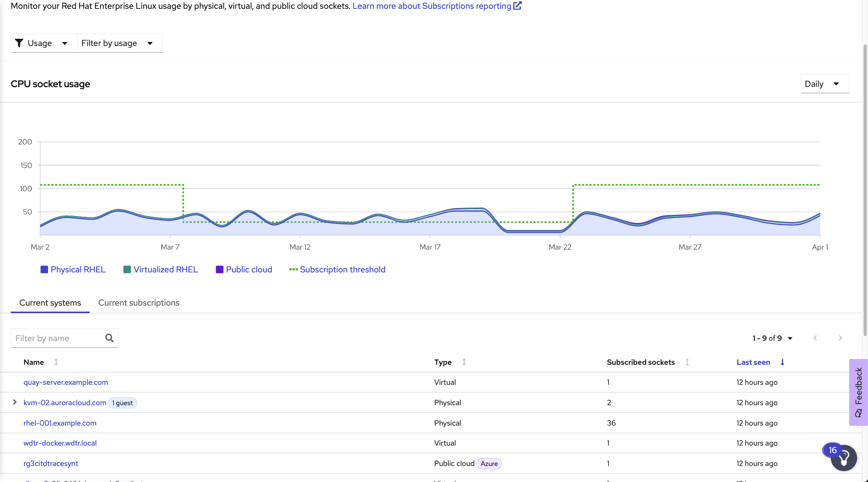Viewport: 868px width, 482px height.
Task: Select the Current systems tab
Action: point(50,303)
